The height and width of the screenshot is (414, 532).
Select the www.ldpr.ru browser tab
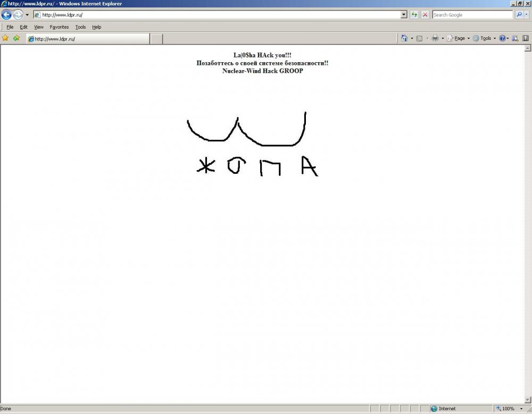click(88, 39)
